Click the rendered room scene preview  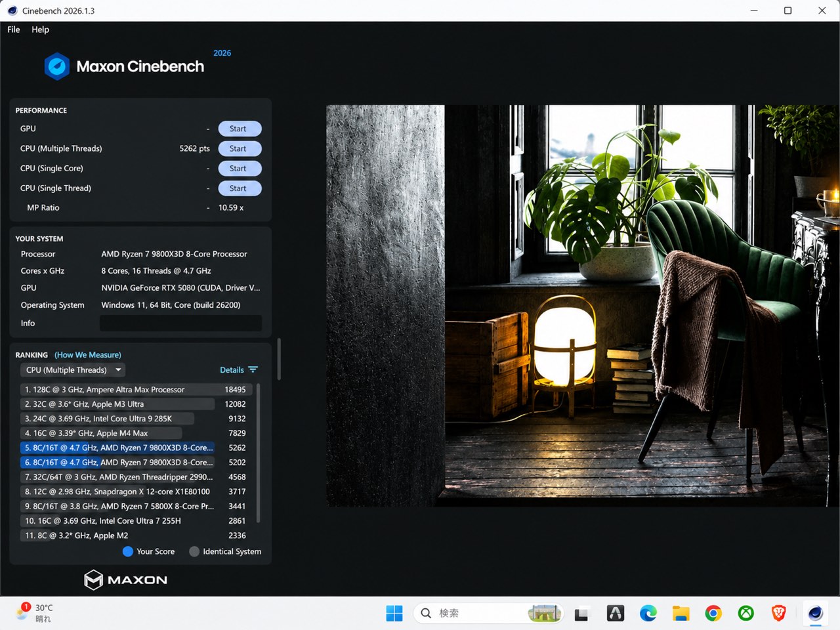click(583, 306)
